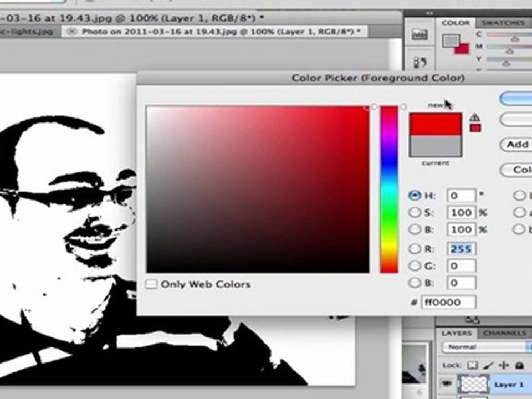
Task: Select the Layer 1 name in Layers panel
Action: pyautogui.click(x=509, y=385)
